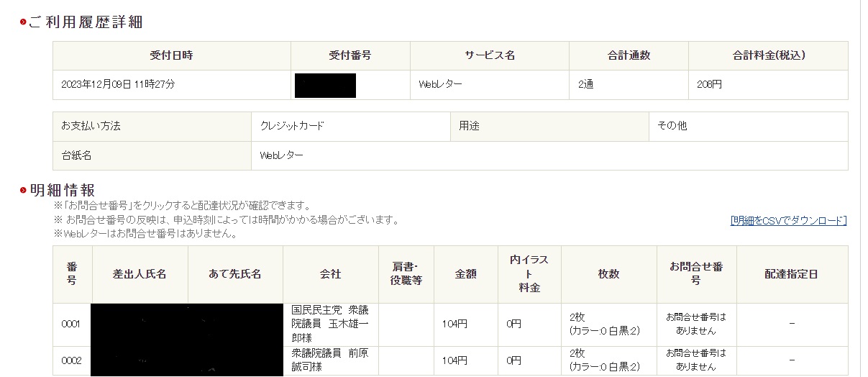868x377 pixels.
Task: Click the 明細をCSVでダウンロード link
Action: click(788, 221)
